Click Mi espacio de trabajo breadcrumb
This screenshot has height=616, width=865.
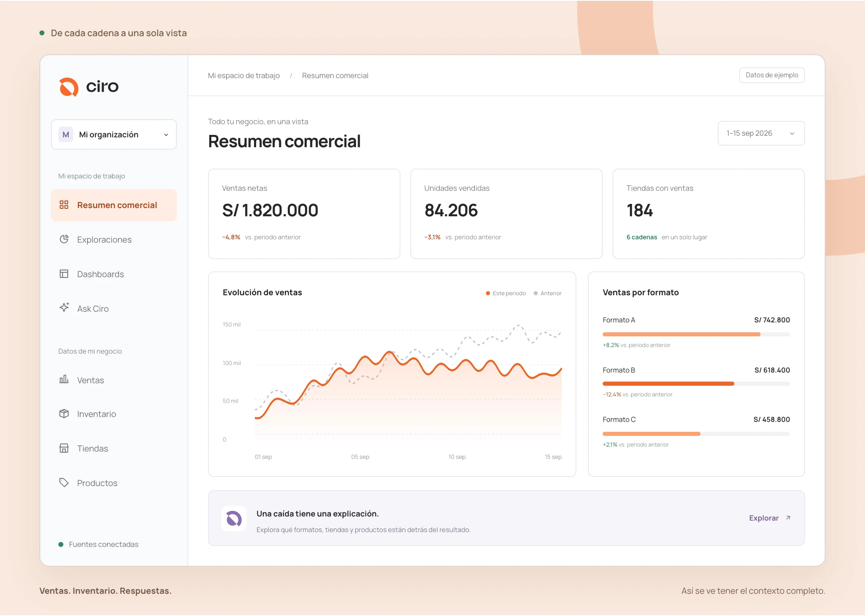tap(244, 76)
